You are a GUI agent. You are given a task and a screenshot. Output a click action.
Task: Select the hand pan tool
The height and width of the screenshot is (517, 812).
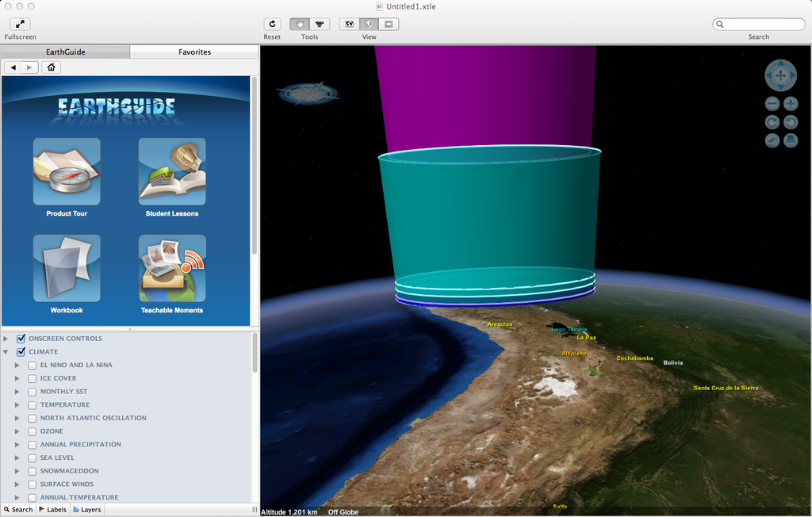click(301, 25)
